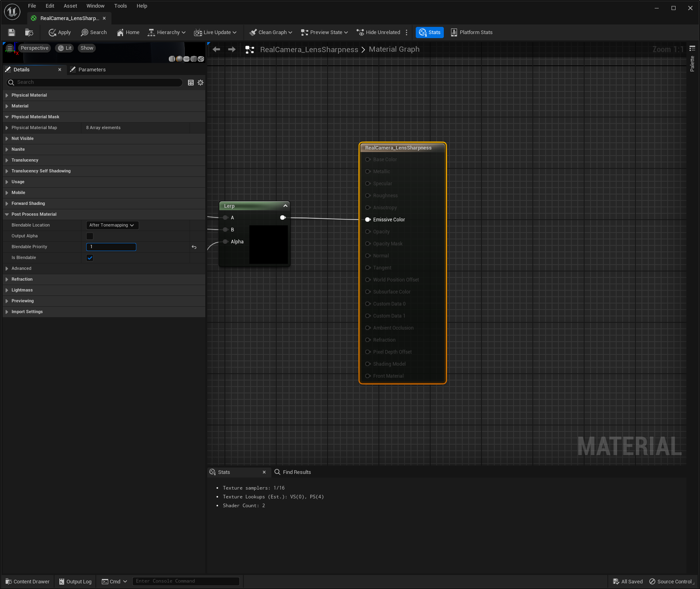Open the File menu
The height and width of the screenshot is (589, 700).
click(x=32, y=6)
